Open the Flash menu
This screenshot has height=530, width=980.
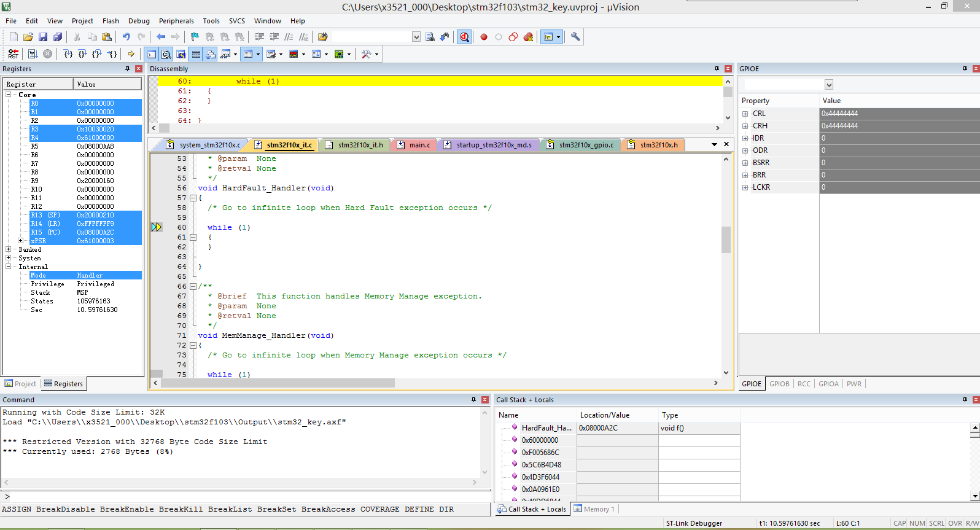[x=111, y=21]
